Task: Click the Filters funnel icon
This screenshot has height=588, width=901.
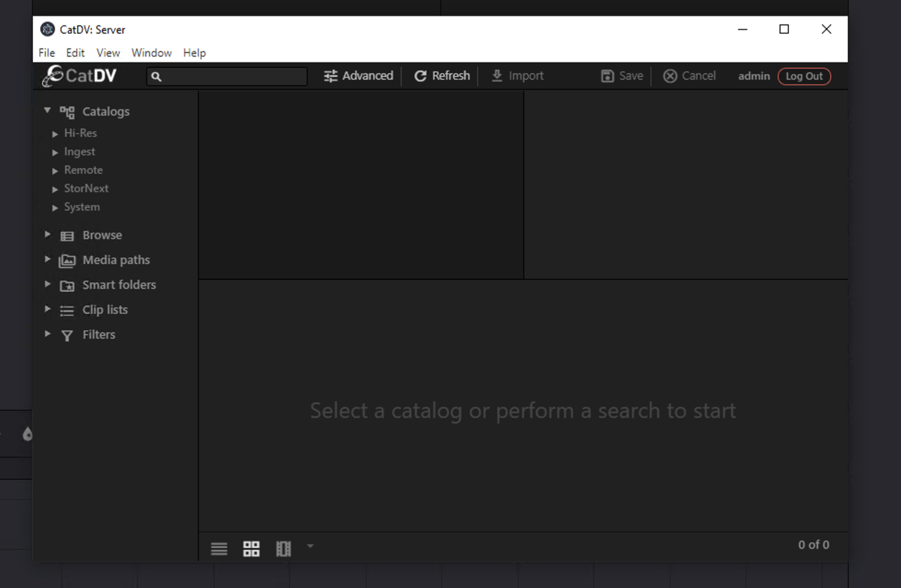Action: tap(67, 336)
